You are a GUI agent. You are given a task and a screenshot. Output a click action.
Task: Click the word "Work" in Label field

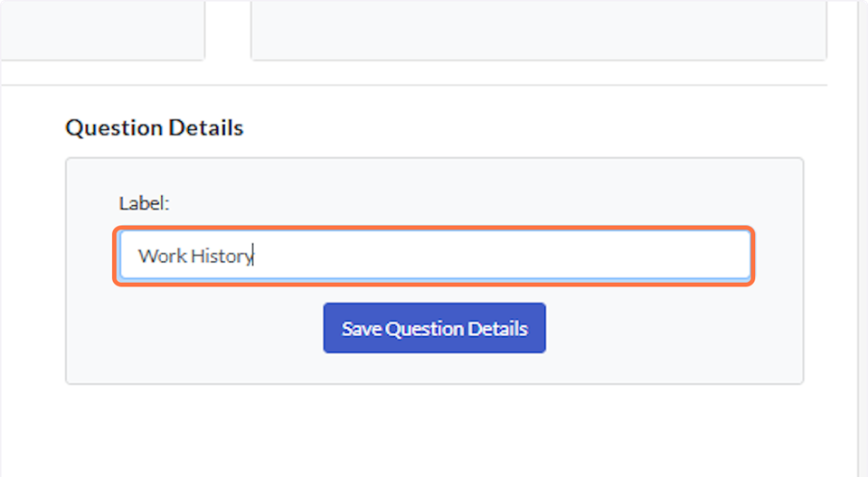[162, 257]
